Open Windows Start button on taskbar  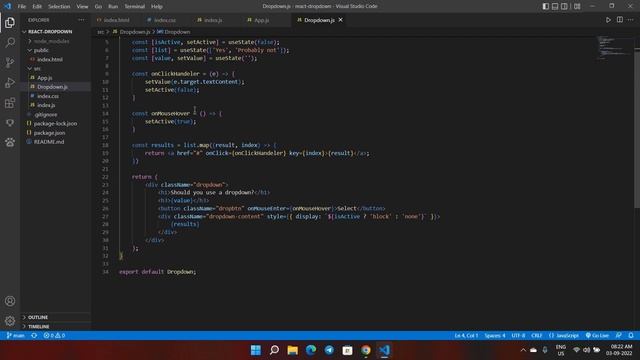point(256,350)
